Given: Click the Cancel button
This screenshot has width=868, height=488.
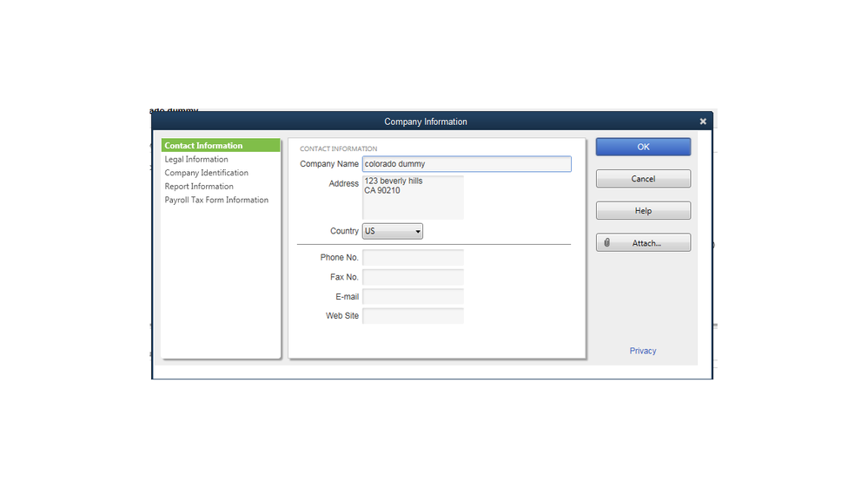Looking at the screenshot, I should (x=643, y=179).
